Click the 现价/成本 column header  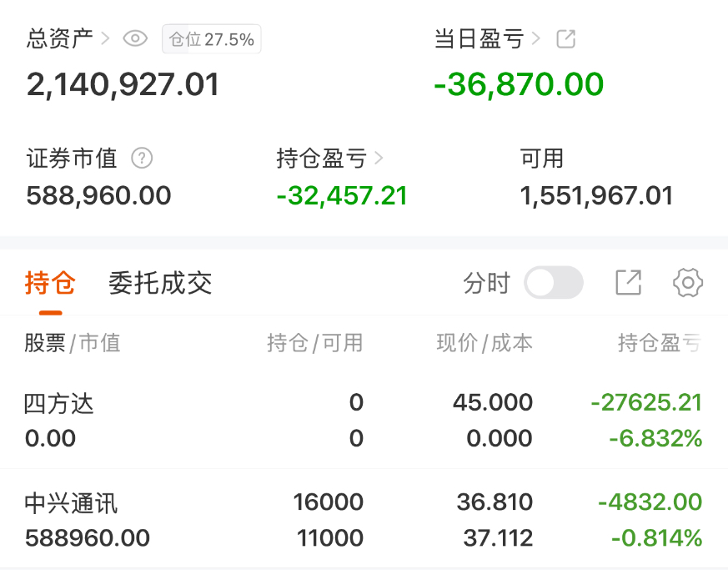point(484,343)
